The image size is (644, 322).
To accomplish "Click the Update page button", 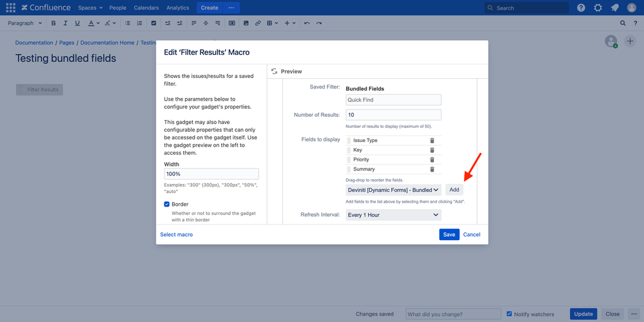I will [x=583, y=314].
